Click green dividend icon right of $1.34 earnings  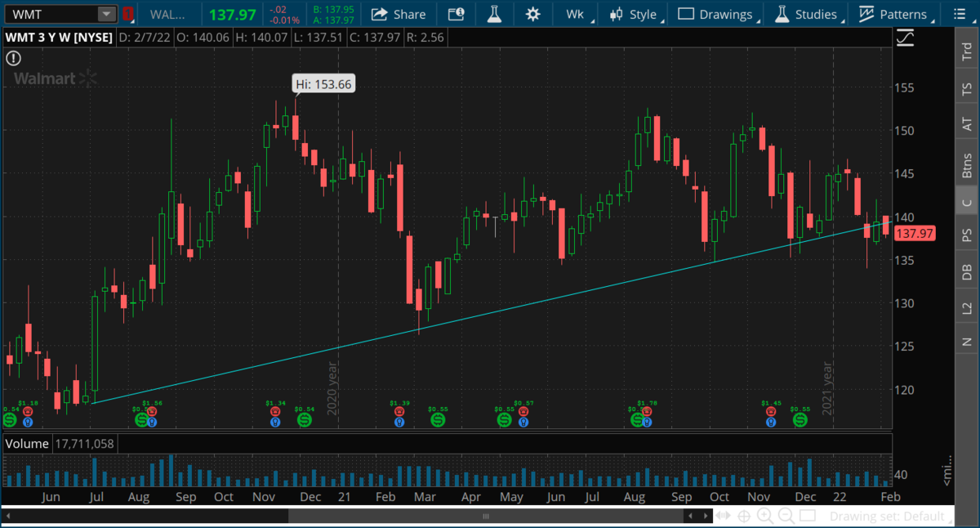[x=305, y=419]
